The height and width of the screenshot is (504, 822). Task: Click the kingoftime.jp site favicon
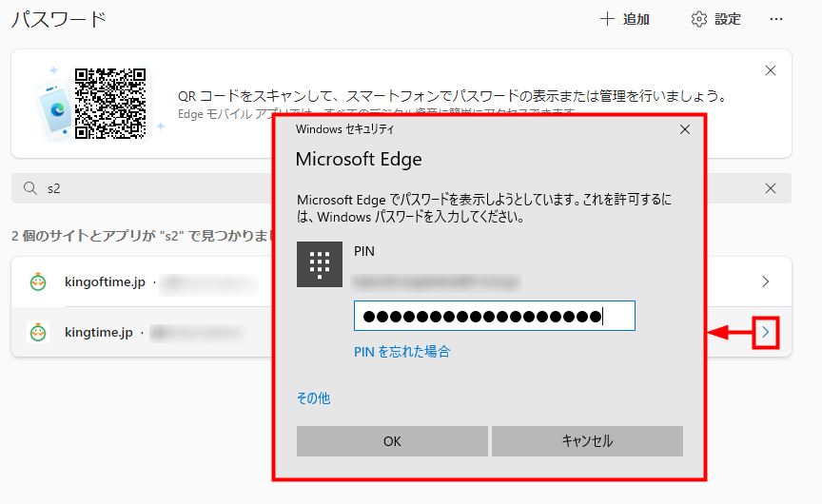[38, 281]
